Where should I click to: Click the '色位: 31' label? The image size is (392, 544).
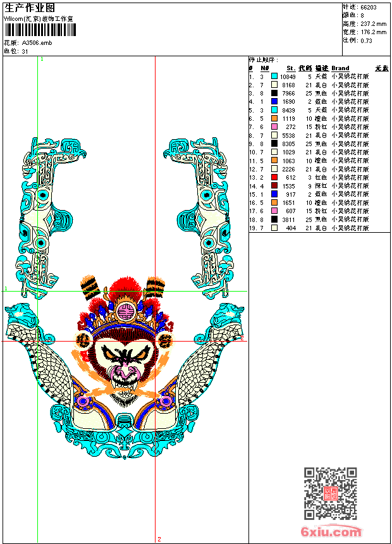click(x=16, y=51)
